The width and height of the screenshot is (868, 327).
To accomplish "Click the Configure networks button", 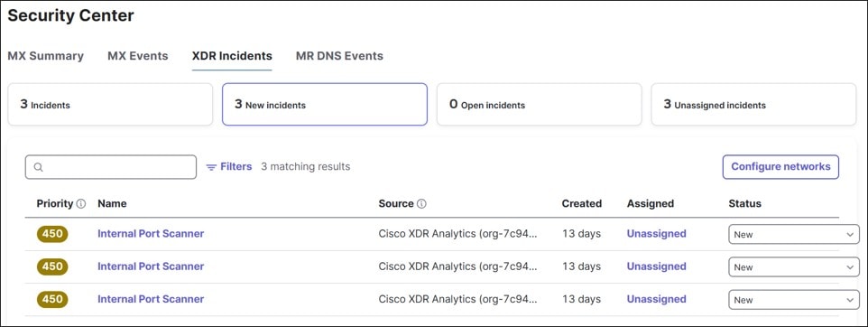I will 780,167.
